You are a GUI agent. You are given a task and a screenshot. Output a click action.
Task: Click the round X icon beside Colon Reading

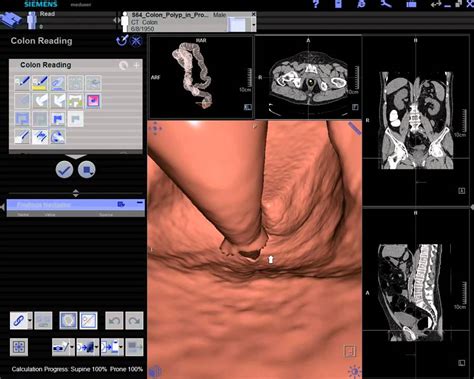[x=136, y=41]
